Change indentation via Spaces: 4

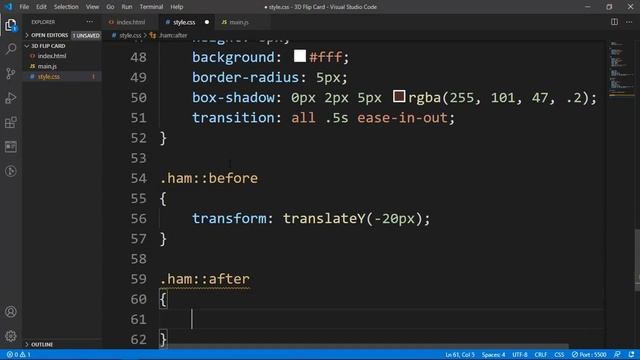(493, 355)
